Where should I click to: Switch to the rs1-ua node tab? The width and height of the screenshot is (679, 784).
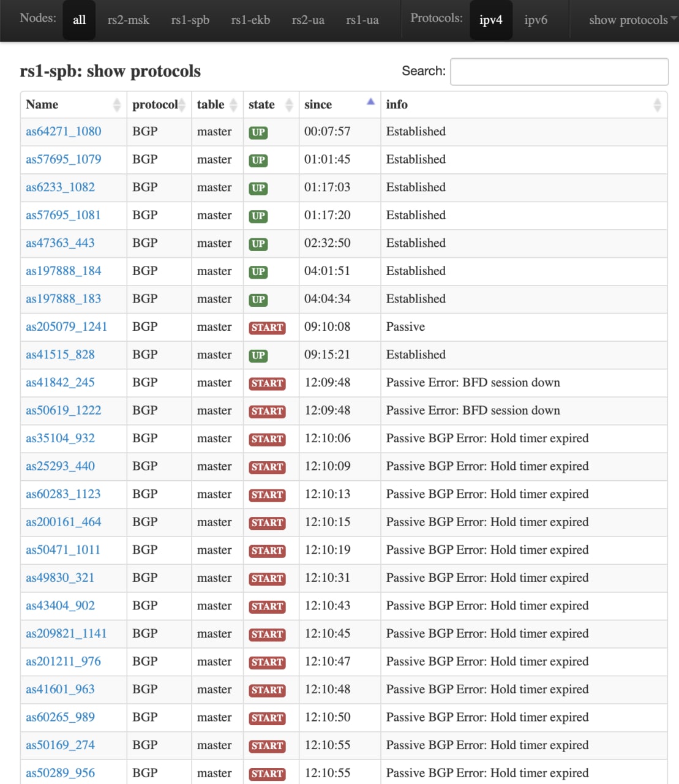[362, 20]
